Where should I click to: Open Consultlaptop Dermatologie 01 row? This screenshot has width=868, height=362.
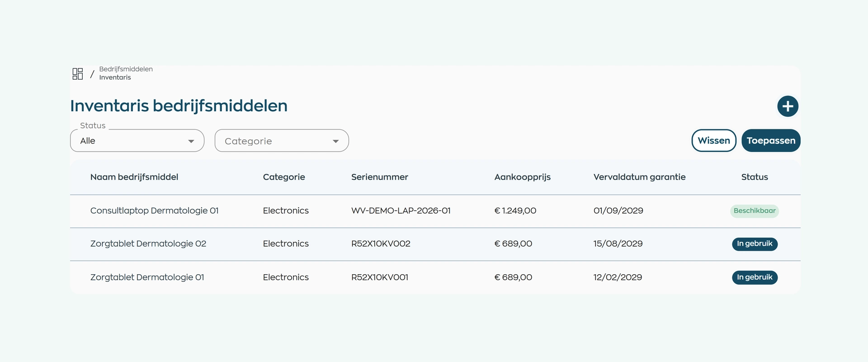click(435, 211)
